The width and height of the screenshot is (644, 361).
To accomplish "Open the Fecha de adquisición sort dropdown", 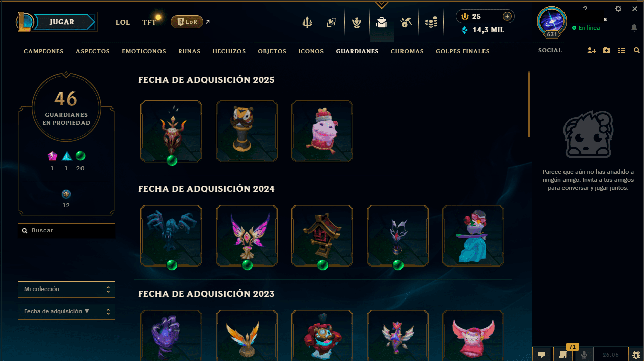I will 66,312.
